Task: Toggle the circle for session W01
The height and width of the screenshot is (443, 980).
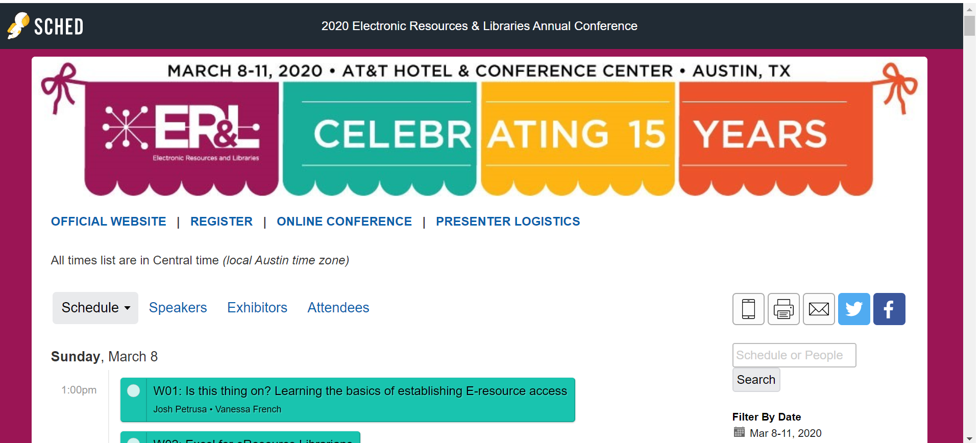Action: pos(133,391)
